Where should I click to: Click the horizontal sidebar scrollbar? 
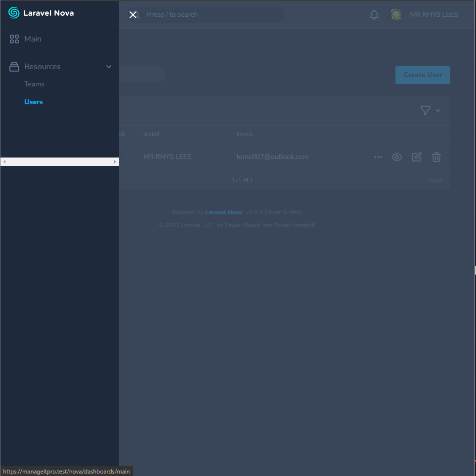pyautogui.click(x=59, y=161)
